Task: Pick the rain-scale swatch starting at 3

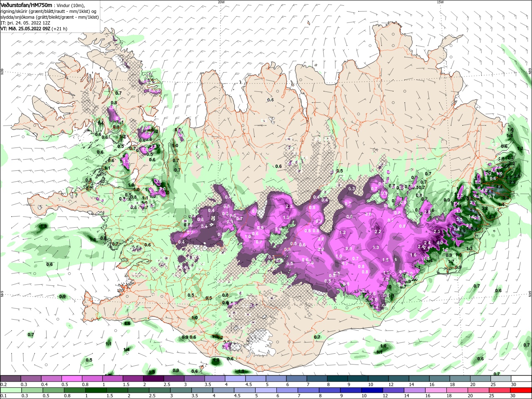Action: pos(181,390)
